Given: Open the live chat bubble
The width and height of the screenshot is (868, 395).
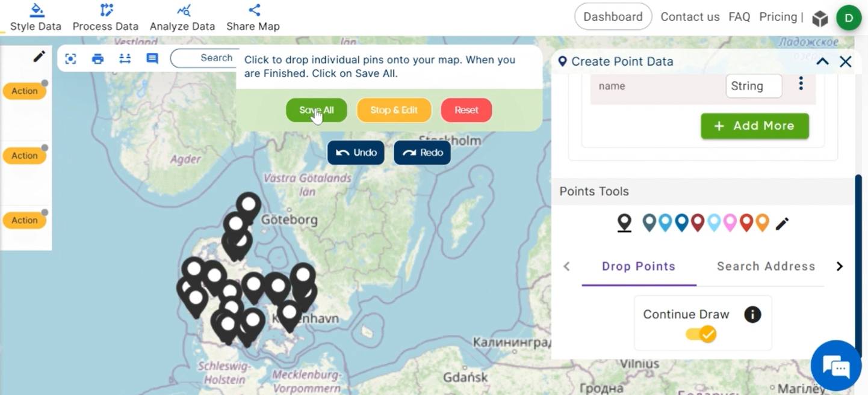Looking at the screenshot, I should [836, 366].
